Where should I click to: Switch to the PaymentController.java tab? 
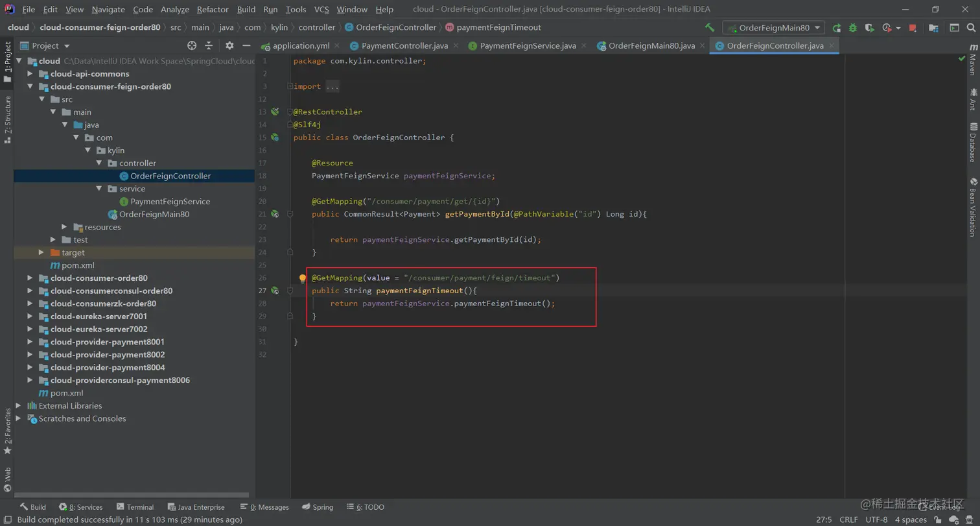(x=404, y=46)
